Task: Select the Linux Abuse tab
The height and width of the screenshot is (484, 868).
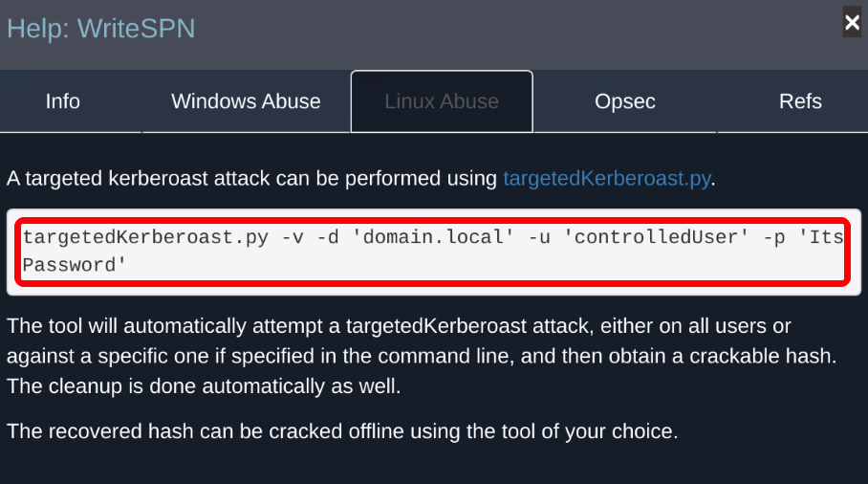Action: 442,101
